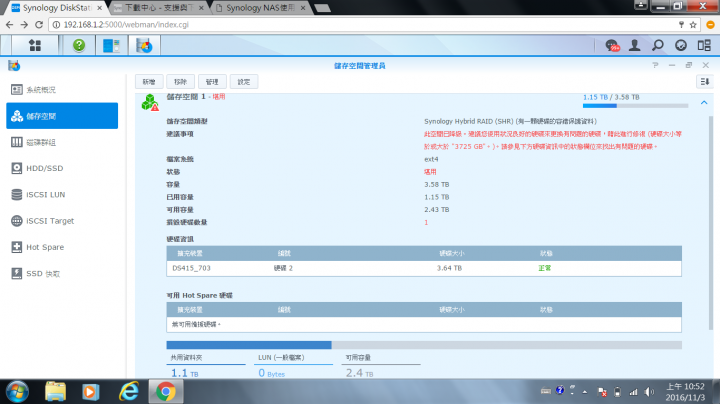Image resolution: width=720 pixels, height=404 pixels.
Task: Open Hot Spare section in sidebar
Action: pyautogui.click(x=62, y=247)
